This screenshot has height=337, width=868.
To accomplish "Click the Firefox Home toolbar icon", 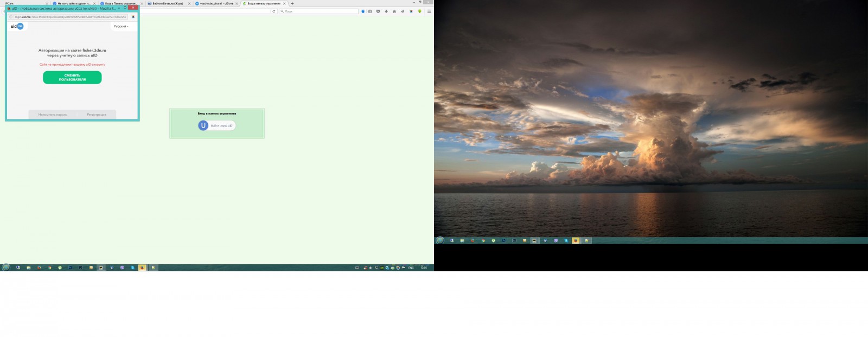I will [394, 11].
